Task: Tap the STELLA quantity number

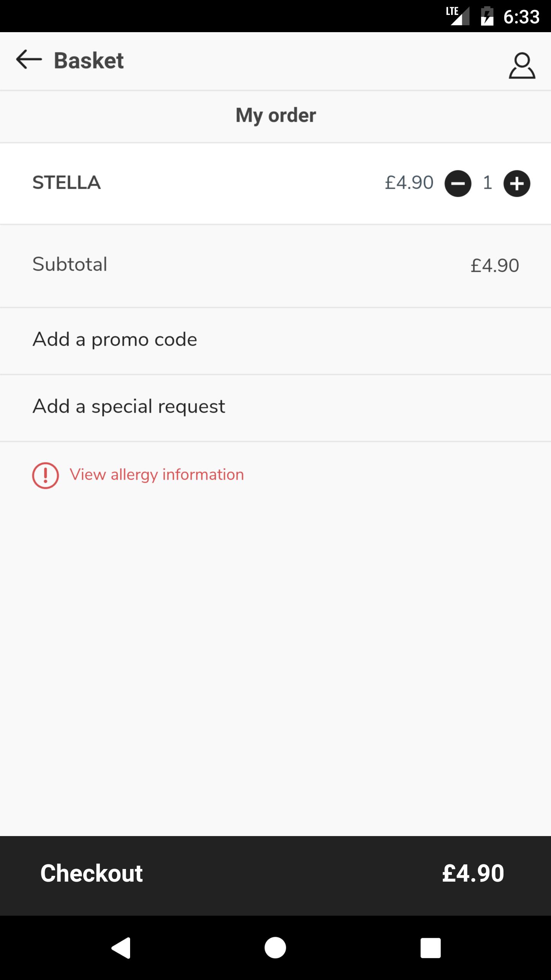Action: (x=487, y=183)
